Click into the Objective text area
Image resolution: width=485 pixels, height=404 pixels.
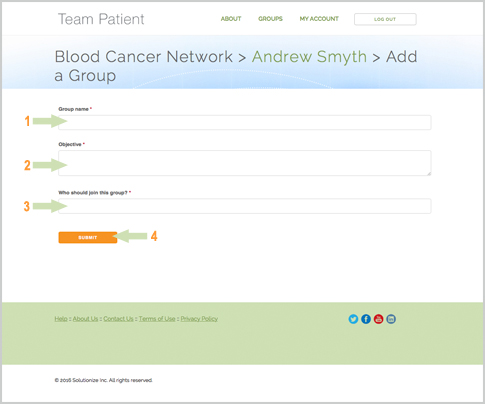tap(245, 163)
